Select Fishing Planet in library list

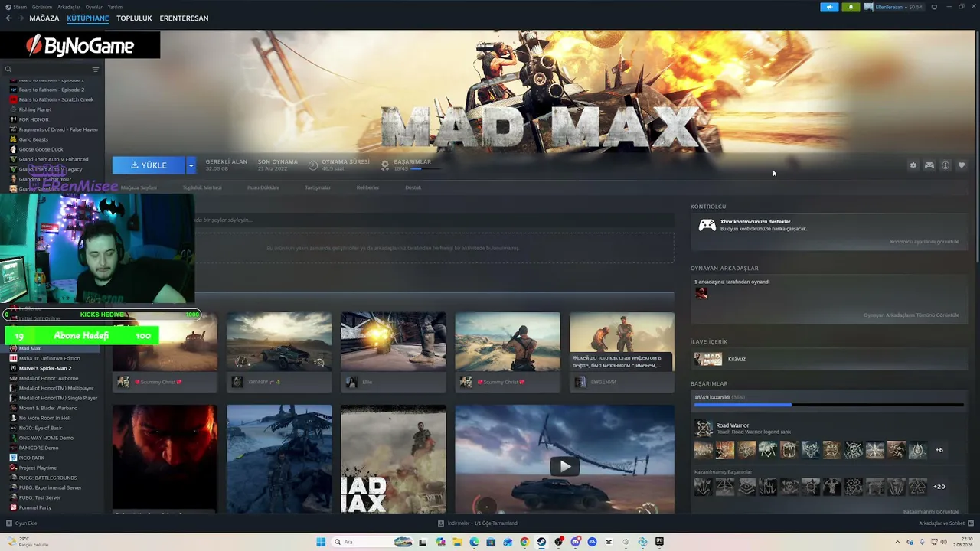[35, 109]
